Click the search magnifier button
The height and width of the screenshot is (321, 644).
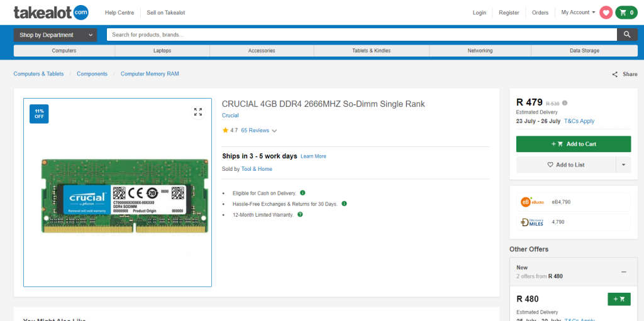[x=627, y=35]
